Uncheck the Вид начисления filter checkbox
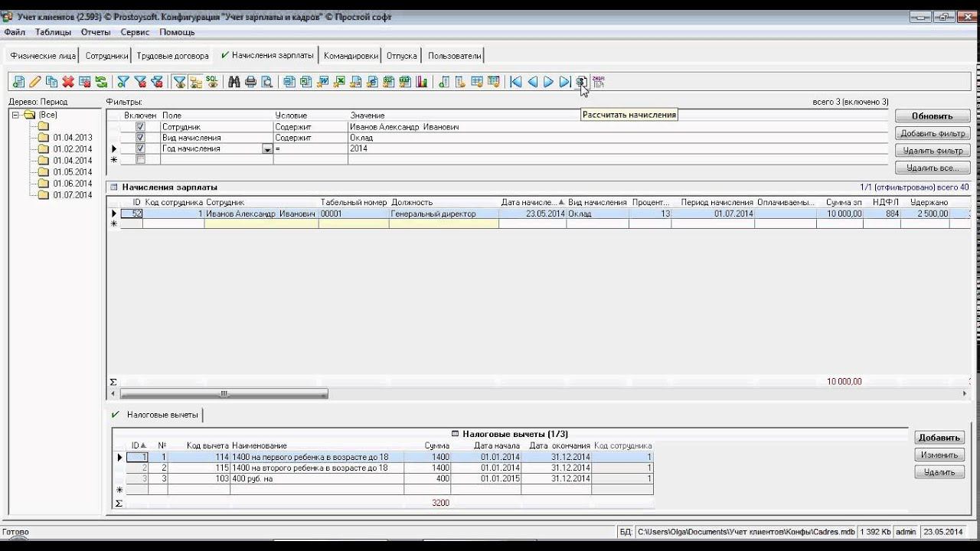This screenshot has width=980, height=551. click(140, 138)
